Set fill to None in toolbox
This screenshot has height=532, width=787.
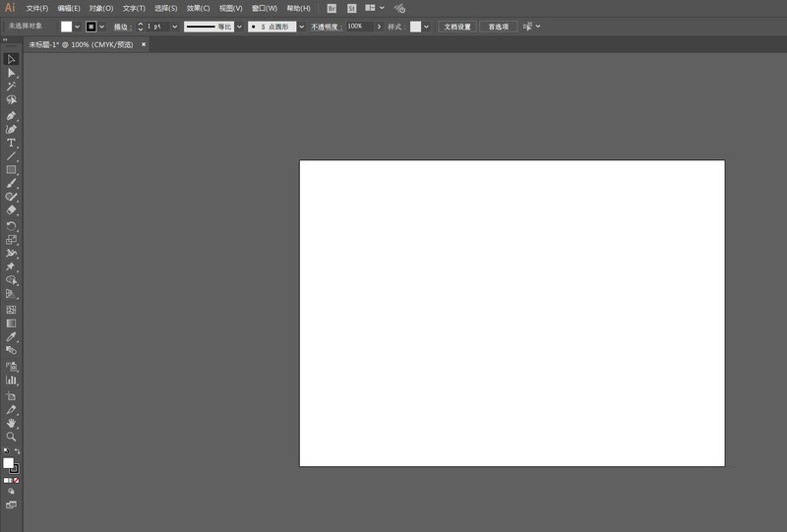pyautogui.click(x=17, y=480)
